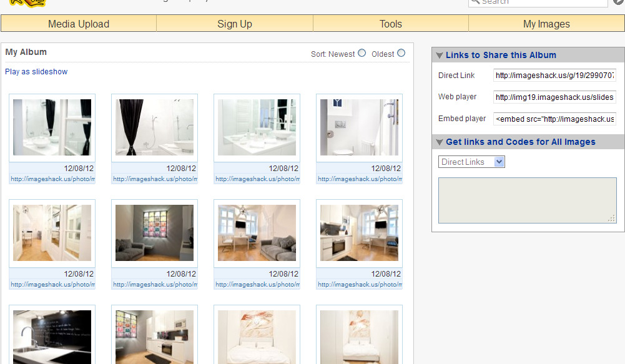
Task: Open the Media Upload tab
Action: click(x=79, y=24)
